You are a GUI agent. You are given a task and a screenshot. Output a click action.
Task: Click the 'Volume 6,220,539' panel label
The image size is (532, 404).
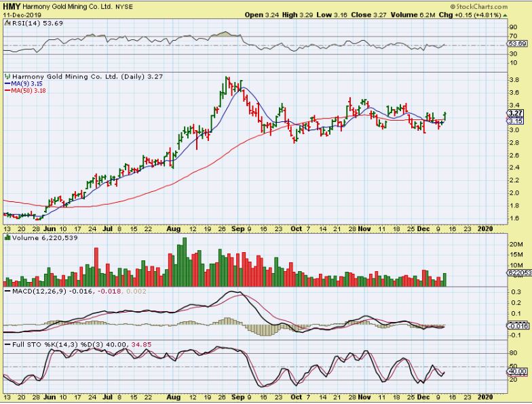pyautogui.click(x=45, y=238)
